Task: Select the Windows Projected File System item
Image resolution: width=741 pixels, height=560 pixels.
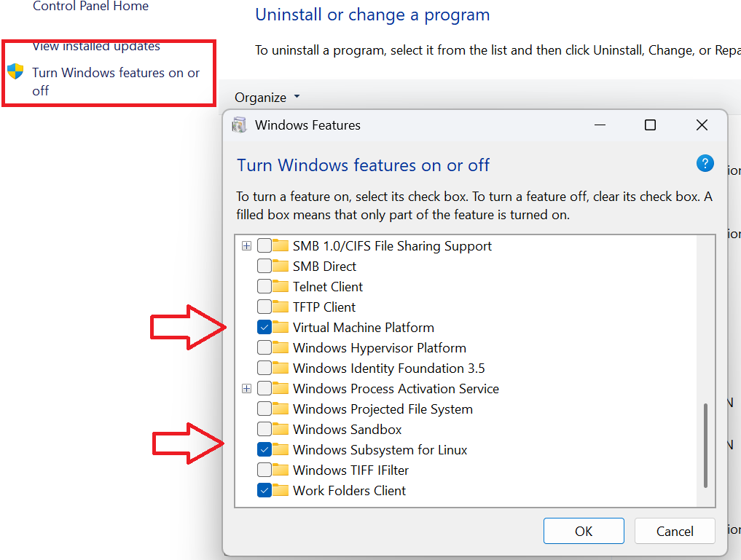Action: (383, 409)
